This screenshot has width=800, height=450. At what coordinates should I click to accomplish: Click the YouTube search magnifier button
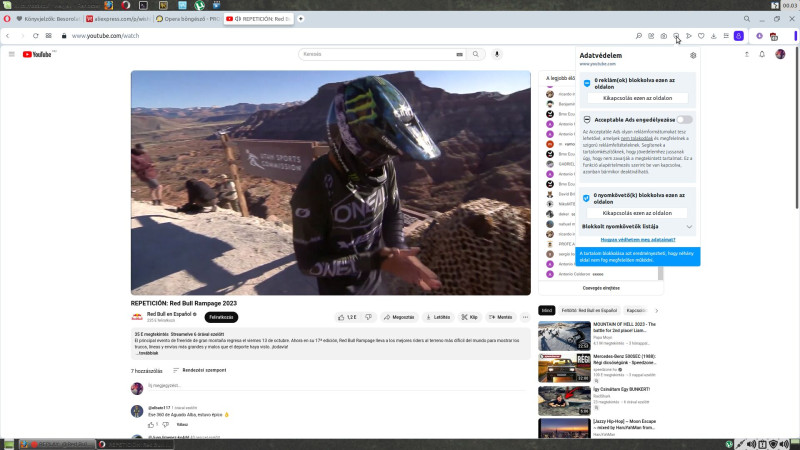pos(476,54)
